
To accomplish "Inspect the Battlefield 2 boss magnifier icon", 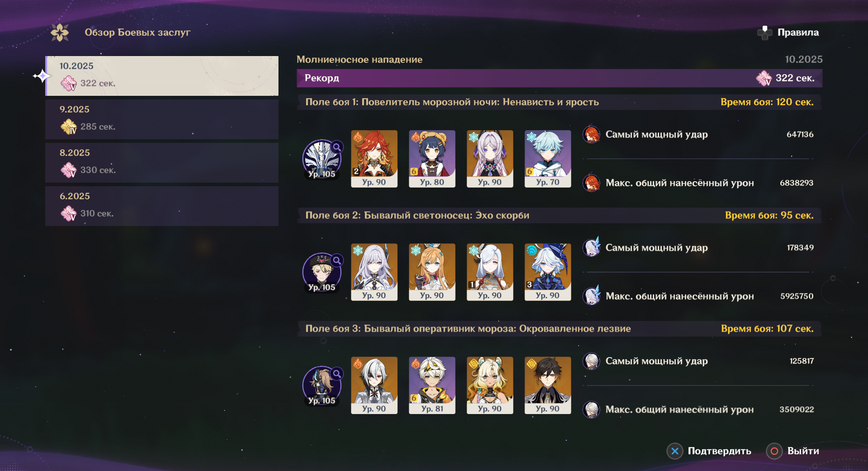I will (337, 260).
